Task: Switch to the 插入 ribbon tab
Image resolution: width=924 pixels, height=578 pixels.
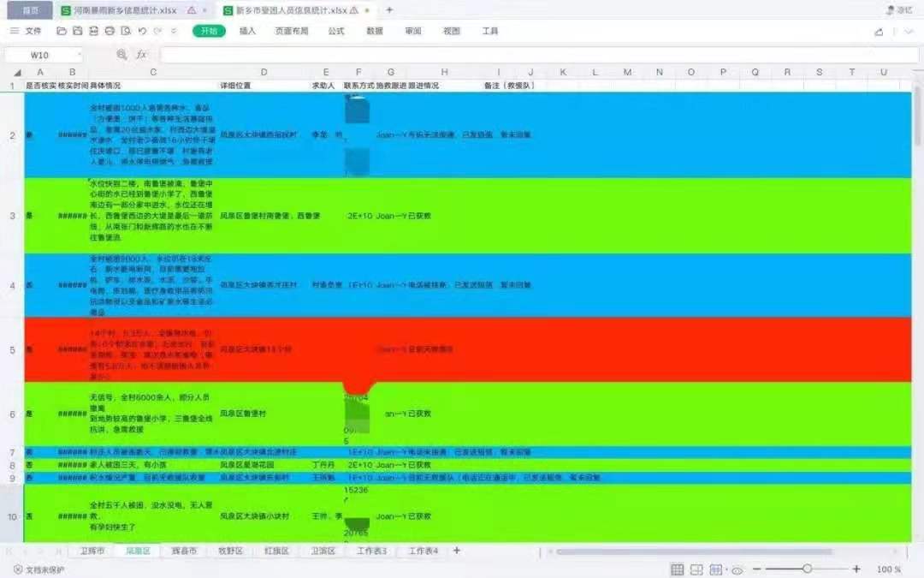Action: 247,31
